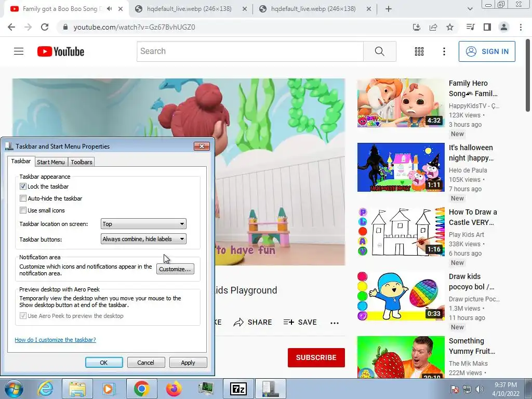This screenshot has height=399, width=532.
Task: Reload the YouTube page
Action: coord(45,27)
